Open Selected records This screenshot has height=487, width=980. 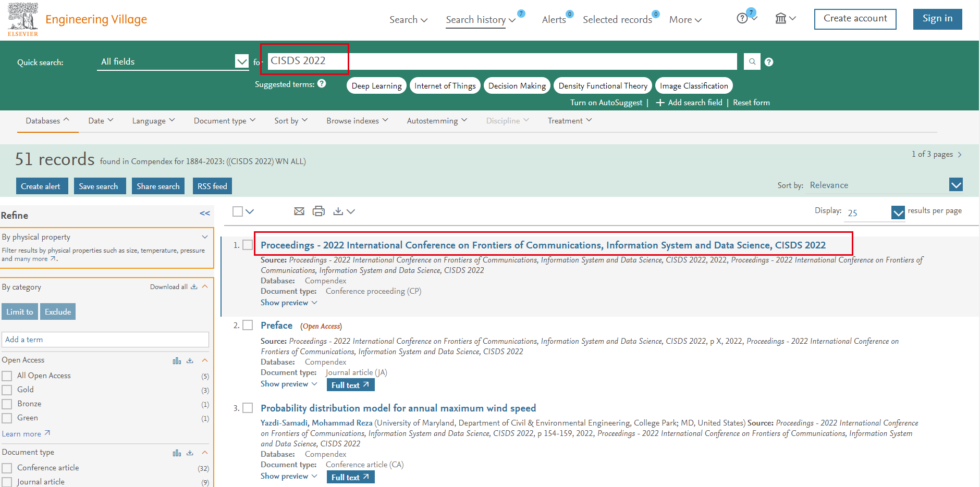[x=617, y=20]
